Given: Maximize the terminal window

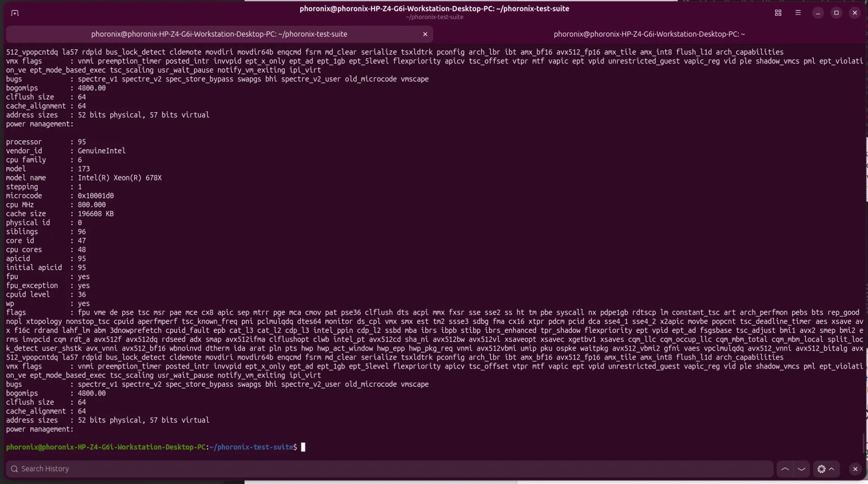Looking at the screenshot, I should point(836,13).
